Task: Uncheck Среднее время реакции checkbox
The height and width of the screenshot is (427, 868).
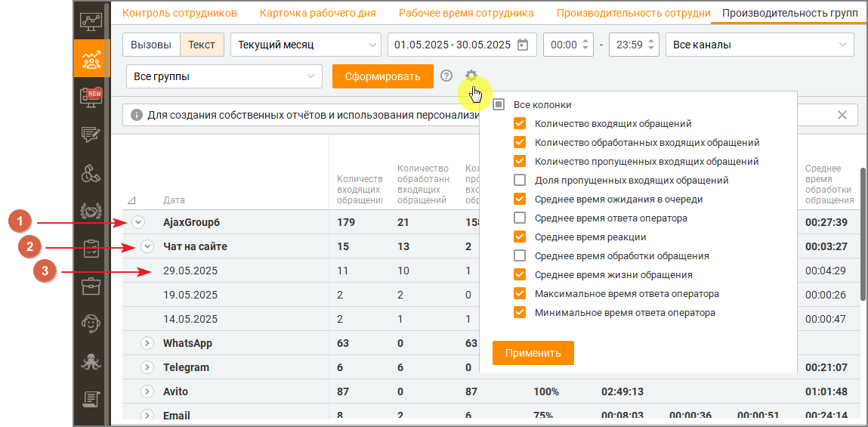Action: pos(519,237)
